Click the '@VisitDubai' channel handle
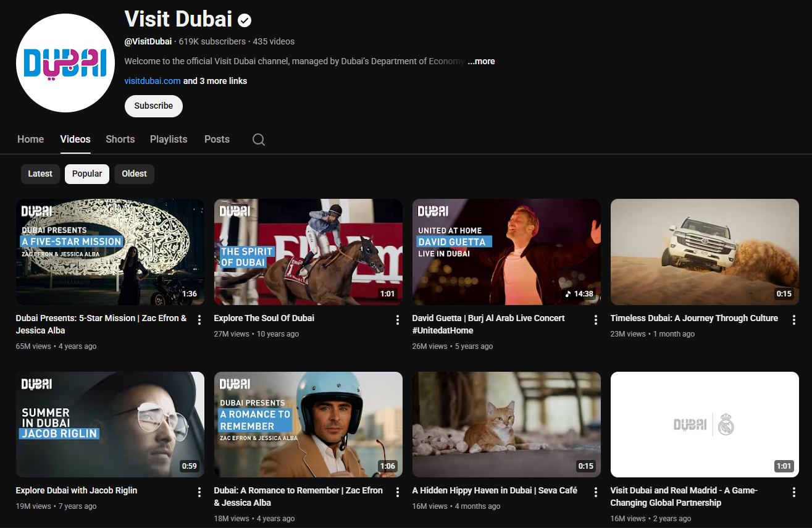Viewport: 812px width, 528px height. click(x=148, y=41)
